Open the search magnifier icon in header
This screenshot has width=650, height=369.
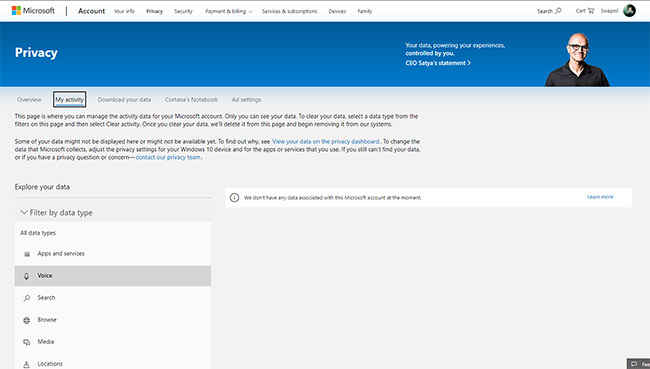coord(558,11)
